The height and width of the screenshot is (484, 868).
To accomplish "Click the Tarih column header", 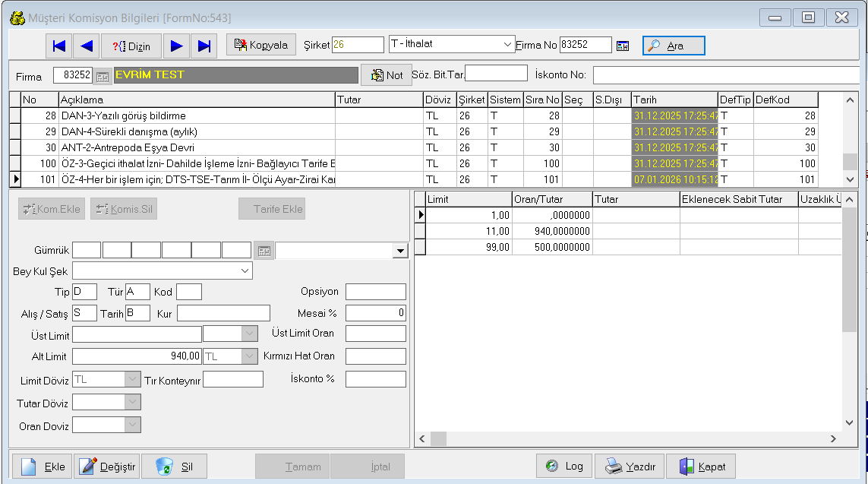I will (x=674, y=100).
